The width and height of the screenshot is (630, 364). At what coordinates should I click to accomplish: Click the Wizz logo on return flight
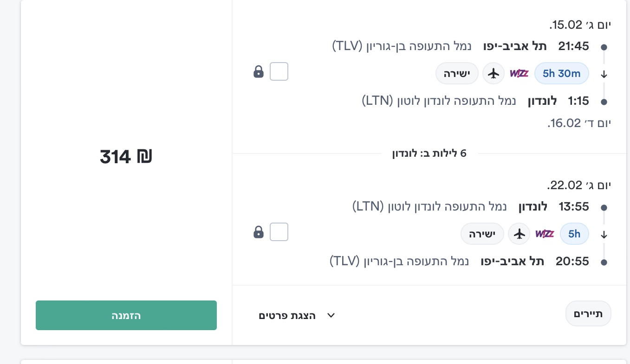click(545, 234)
